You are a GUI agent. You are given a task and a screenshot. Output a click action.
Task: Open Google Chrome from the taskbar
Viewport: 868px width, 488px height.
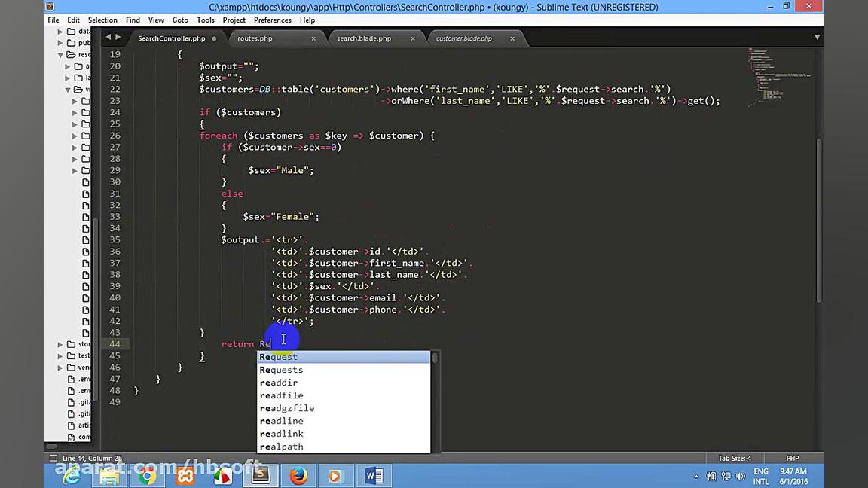pyautogui.click(x=148, y=475)
